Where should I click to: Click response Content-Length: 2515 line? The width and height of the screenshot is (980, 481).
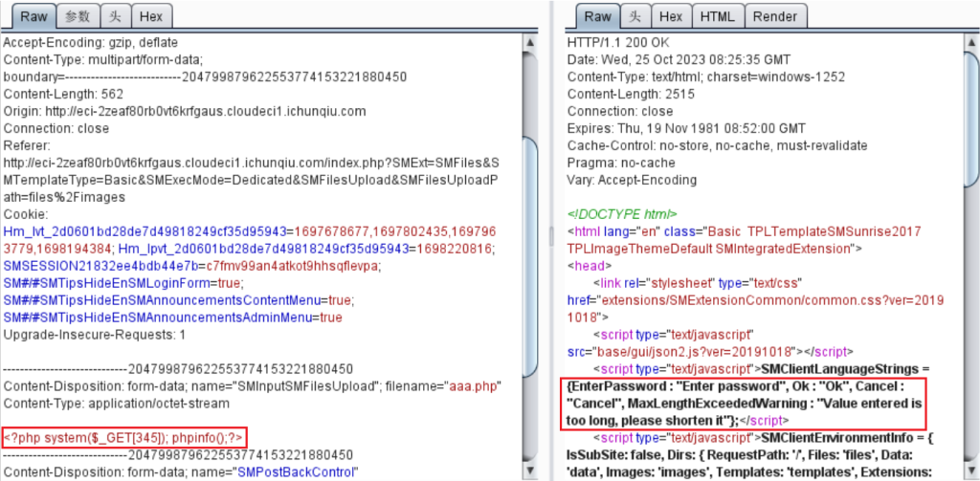631,95
